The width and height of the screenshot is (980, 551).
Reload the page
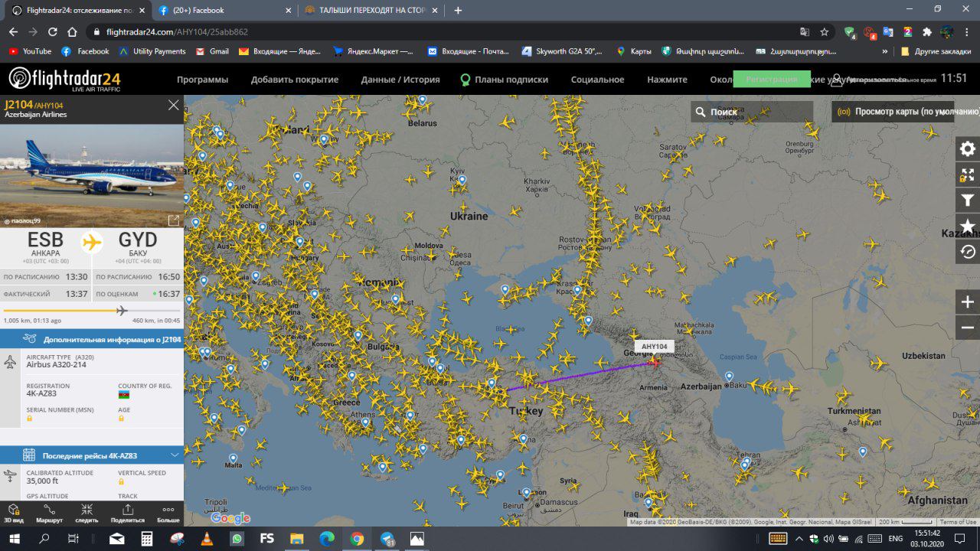pos(52,32)
